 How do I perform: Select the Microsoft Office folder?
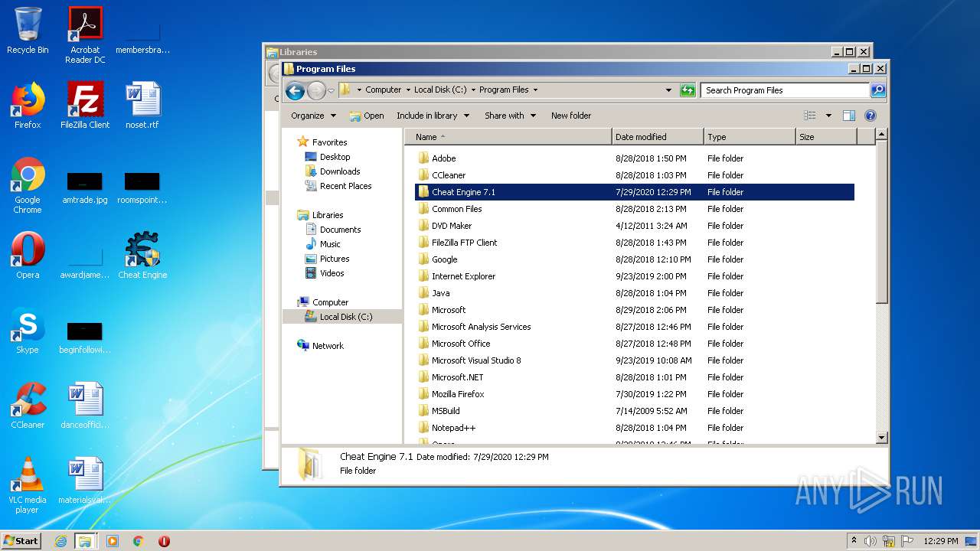(635, 344)
